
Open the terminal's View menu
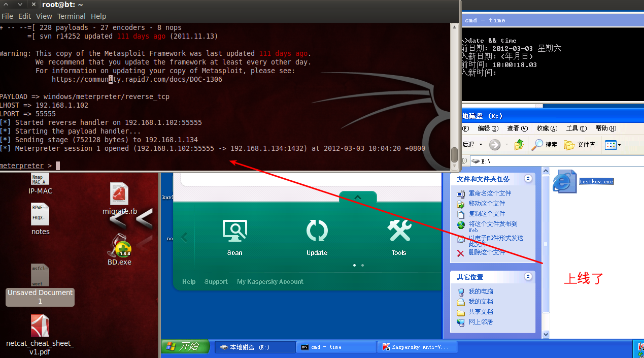[44, 16]
